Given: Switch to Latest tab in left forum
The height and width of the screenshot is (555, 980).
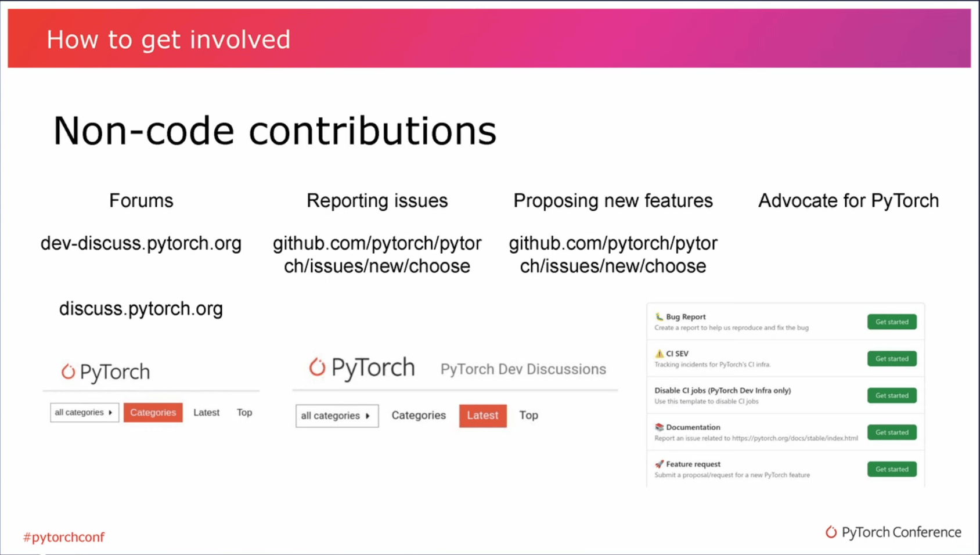Looking at the screenshot, I should (206, 413).
